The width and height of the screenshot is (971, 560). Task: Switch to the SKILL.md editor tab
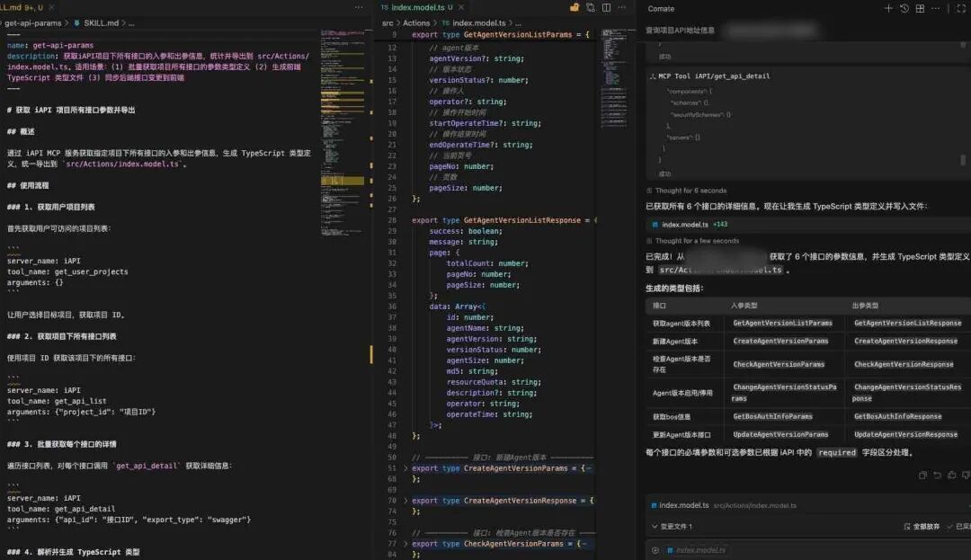point(22,7)
